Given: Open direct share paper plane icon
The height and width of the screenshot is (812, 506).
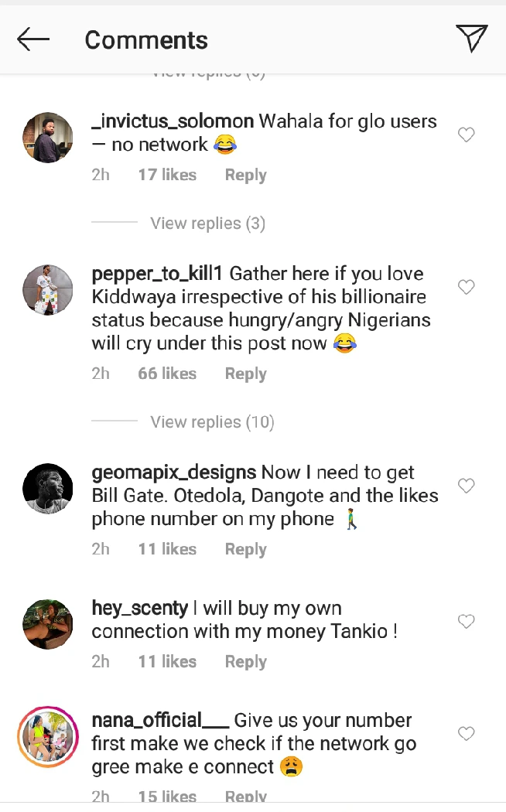Looking at the screenshot, I should (471, 39).
